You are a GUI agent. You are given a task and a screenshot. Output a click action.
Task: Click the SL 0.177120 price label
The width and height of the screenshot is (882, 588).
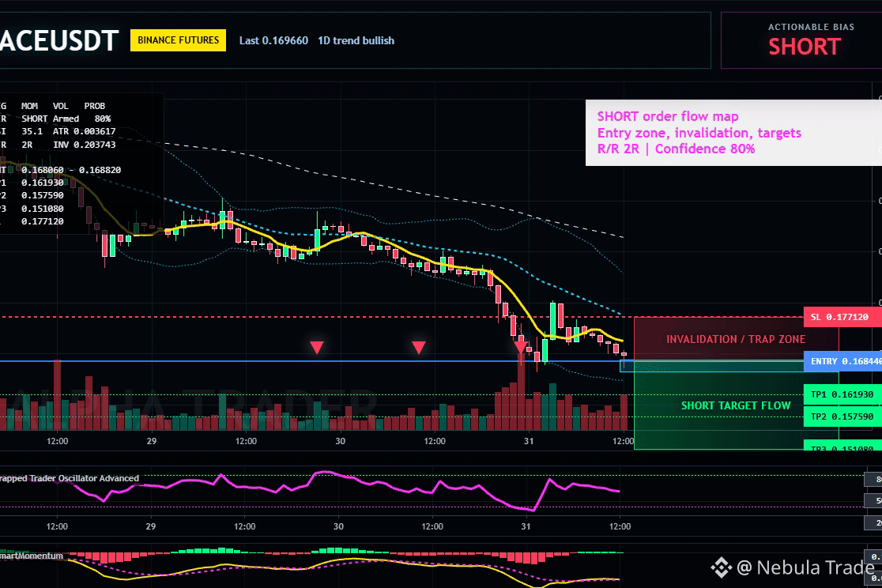[842, 317]
